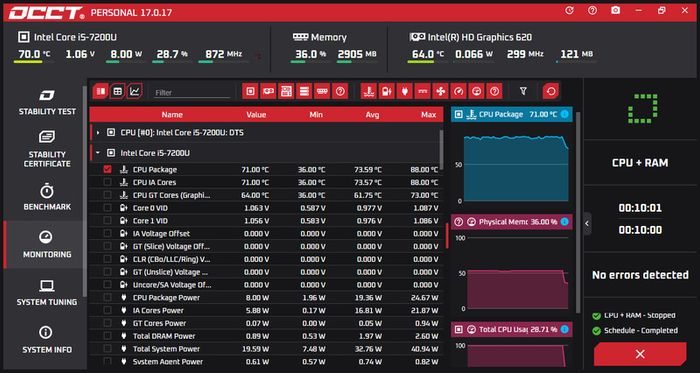700x373 pixels.
Task: Uncheck the CPU Package checkbox
Action: (107, 170)
